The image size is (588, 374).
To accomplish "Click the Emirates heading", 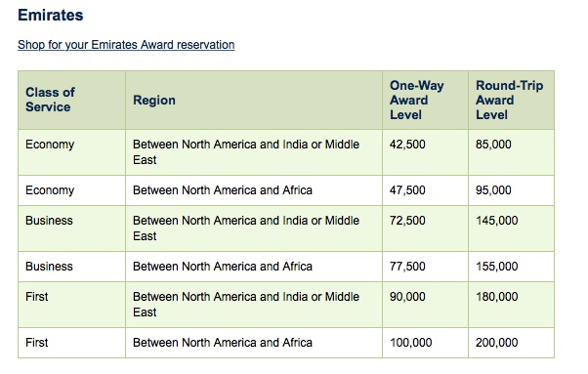I will pos(51,16).
